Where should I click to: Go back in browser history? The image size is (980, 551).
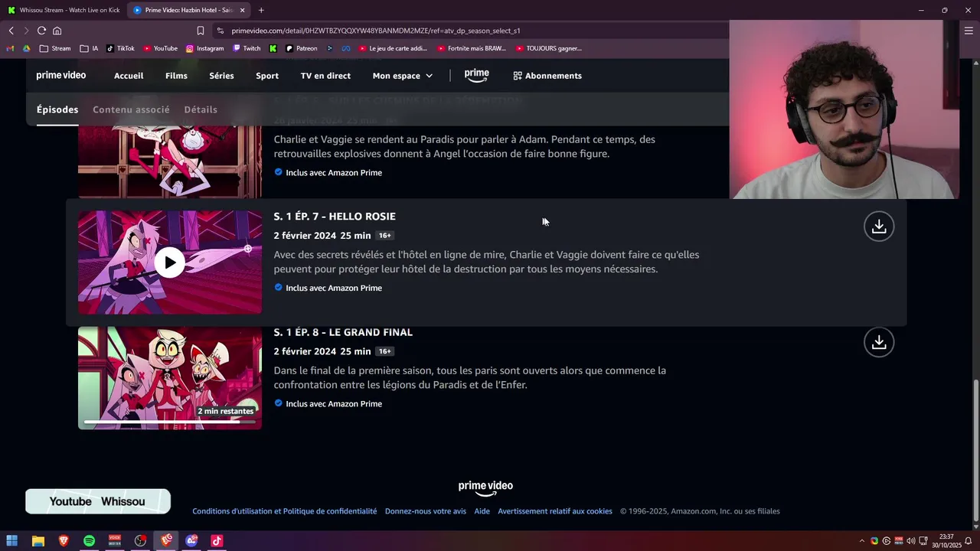[11, 31]
